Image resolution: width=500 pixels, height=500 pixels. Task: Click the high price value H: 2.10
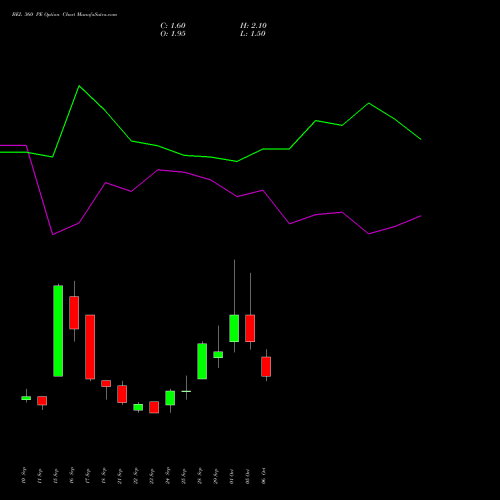click(x=253, y=26)
